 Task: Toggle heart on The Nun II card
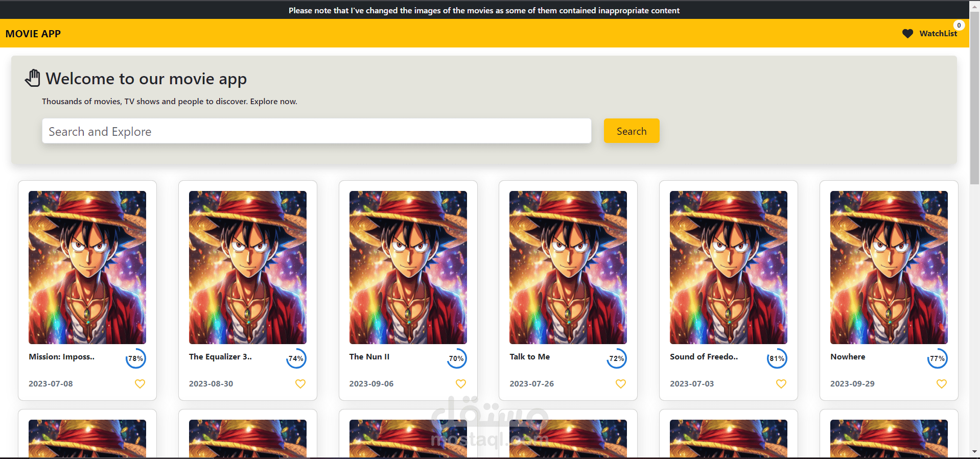pyautogui.click(x=461, y=383)
